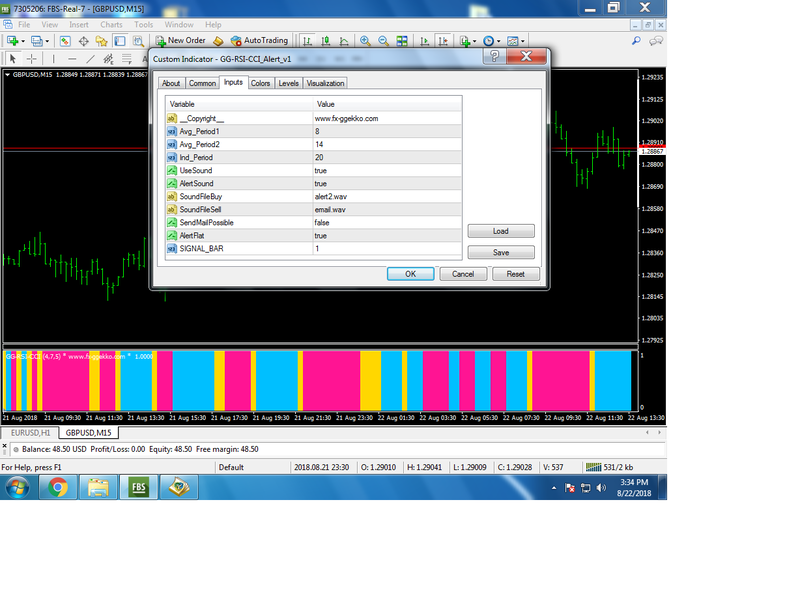Viewport: 800px width, 599px height.
Task: Switch to the About tab
Action: 171,83
